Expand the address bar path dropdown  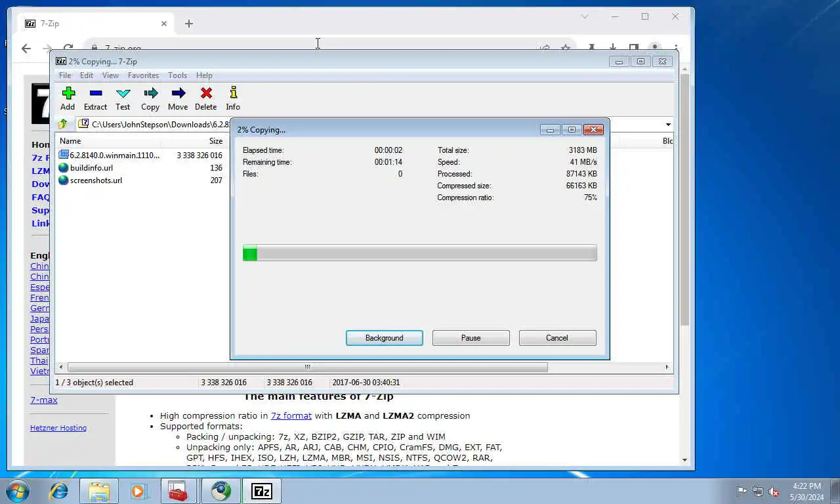668,125
